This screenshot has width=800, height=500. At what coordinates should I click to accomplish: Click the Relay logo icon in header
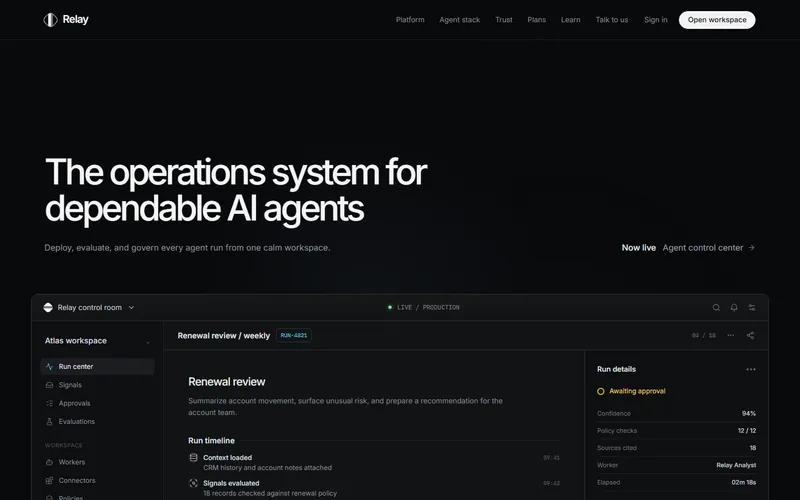point(50,20)
